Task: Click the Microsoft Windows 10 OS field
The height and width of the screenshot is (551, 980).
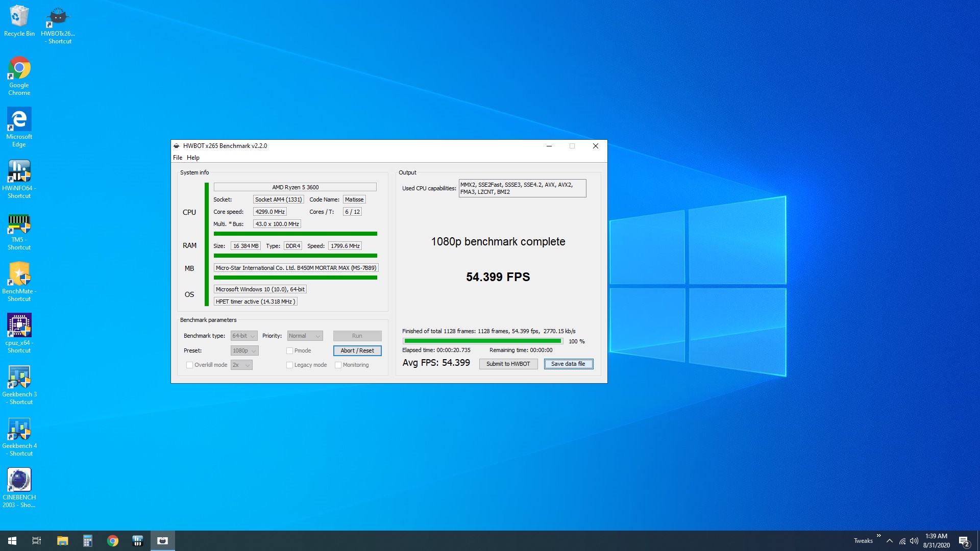Action: tap(260, 289)
